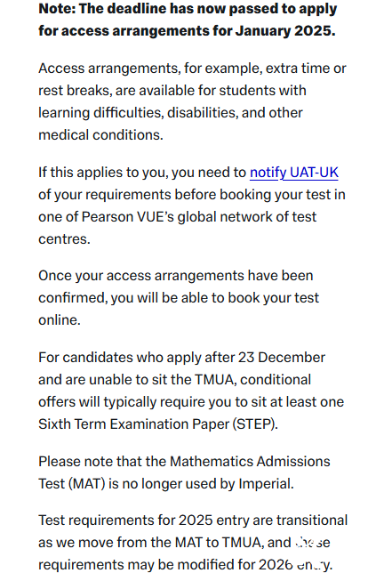392x573 pixels.
Task: Click the bold deadline note heading
Action: click(x=188, y=20)
